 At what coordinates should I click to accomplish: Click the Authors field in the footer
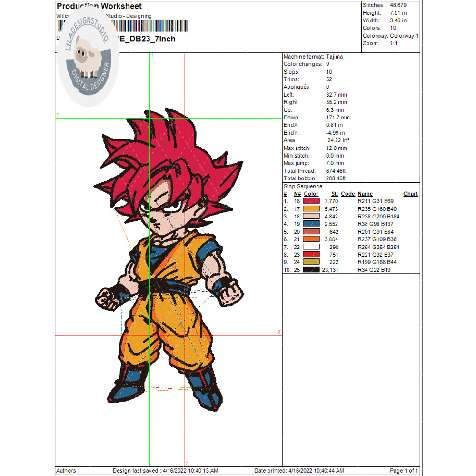(67, 471)
